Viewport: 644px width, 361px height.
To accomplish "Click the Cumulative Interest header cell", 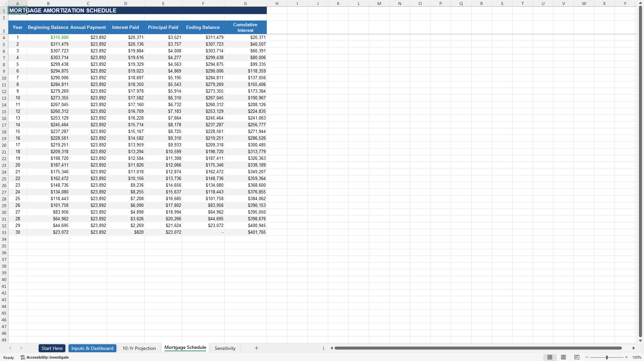I will [x=245, y=27].
